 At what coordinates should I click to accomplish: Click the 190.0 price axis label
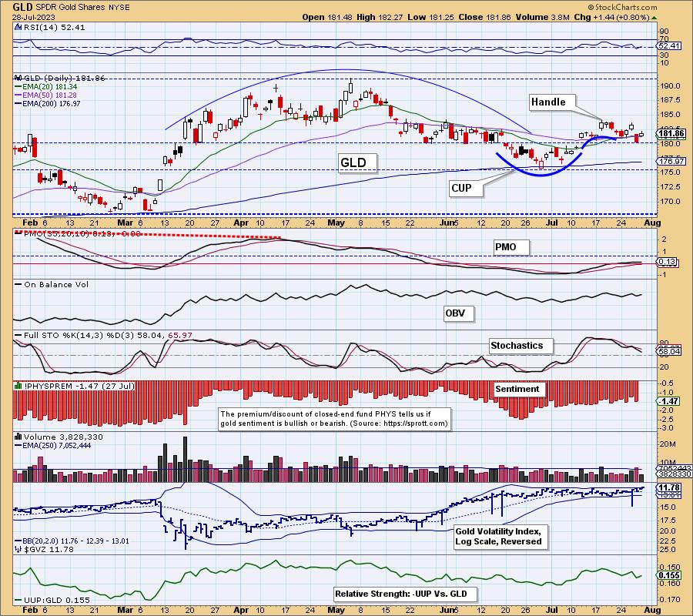671,86
